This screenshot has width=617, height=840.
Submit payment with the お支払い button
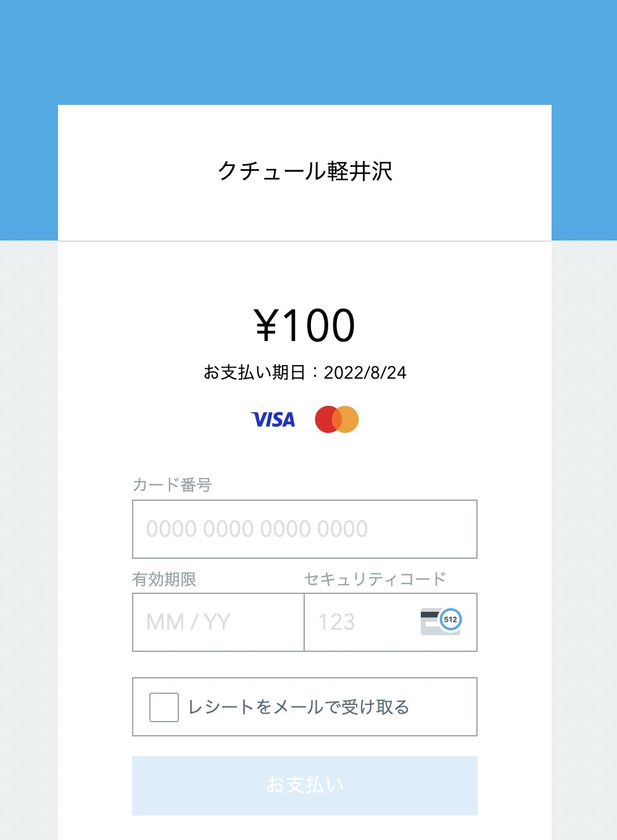[x=305, y=786]
